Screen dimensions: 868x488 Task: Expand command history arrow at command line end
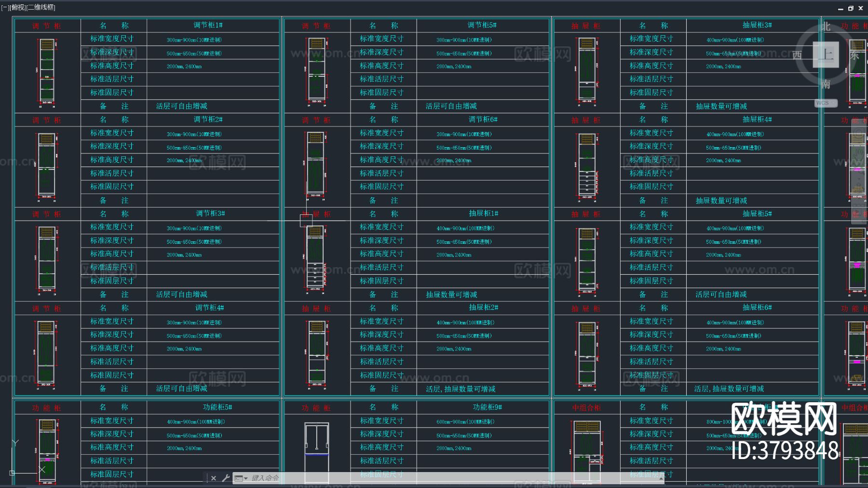(661, 478)
